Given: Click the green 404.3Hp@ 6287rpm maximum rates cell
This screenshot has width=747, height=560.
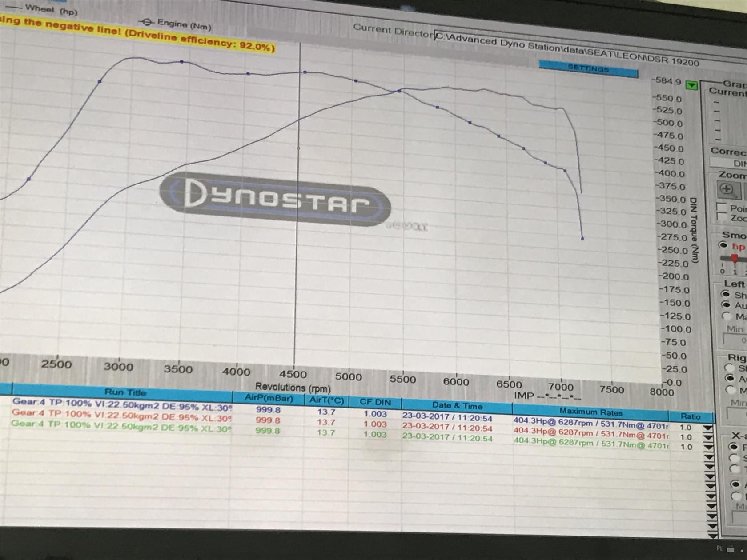Looking at the screenshot, I should pyautogui.click(x=591, y=443).
